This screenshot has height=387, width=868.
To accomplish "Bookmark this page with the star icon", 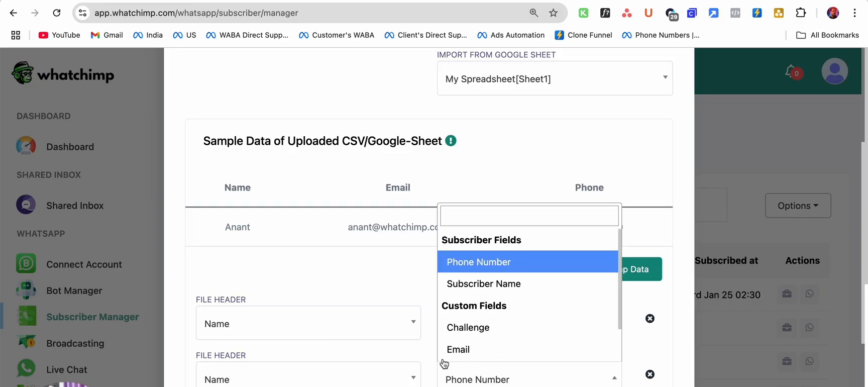I will click(x=554, y=13).
